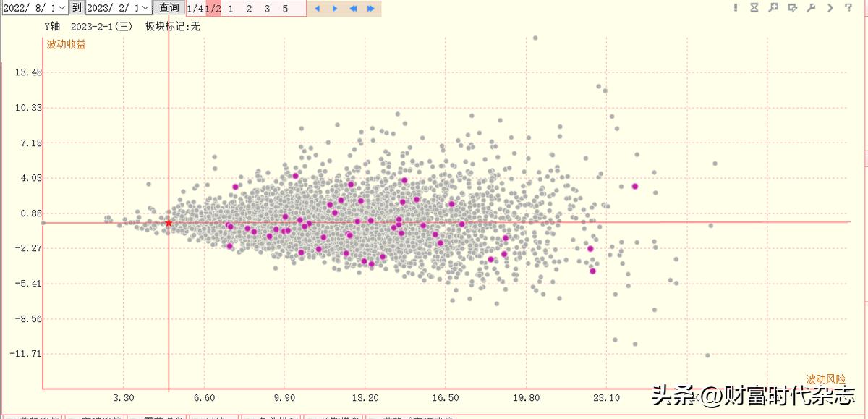Open the end date 2023/2/1 dropdown arrow

(145, 7)
